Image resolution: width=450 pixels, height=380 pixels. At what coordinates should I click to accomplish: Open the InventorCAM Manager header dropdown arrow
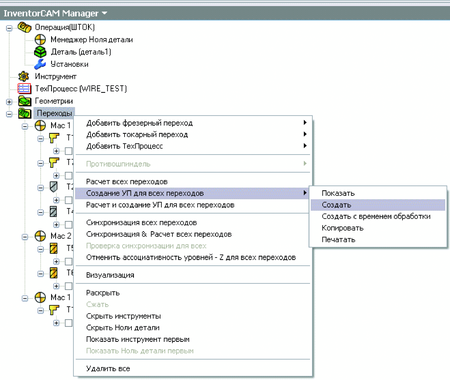(x=104, y=13)
